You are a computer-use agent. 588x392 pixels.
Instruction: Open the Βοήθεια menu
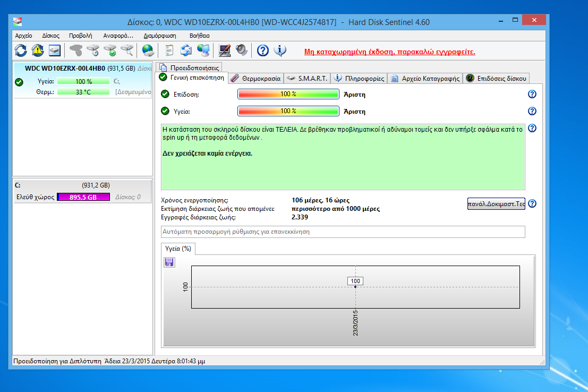pyautogui.click(x=200, y=36)
